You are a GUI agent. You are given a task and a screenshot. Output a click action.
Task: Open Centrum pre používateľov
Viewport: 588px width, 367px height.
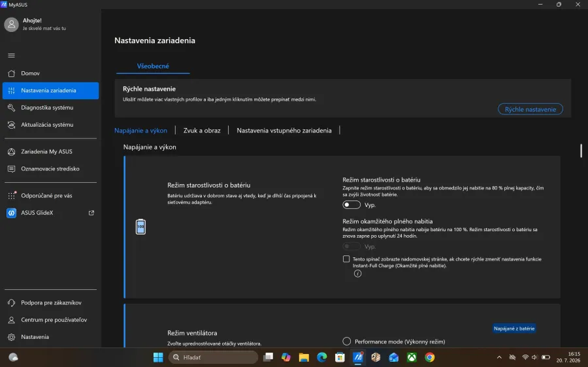click(50, 320)
